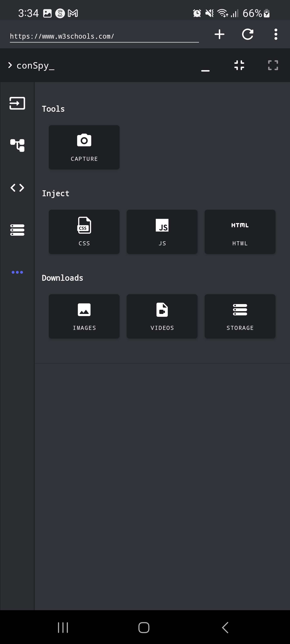Screen dimensions: 290x644
Task: Tap the gallery notification icon
Action: [47, 13]
